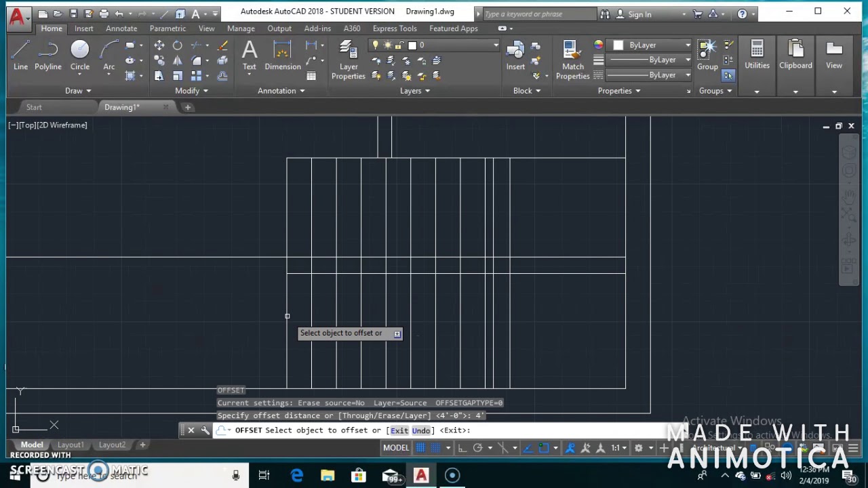Open Microsoft Edge from taskbar

(x=297, y=476)
